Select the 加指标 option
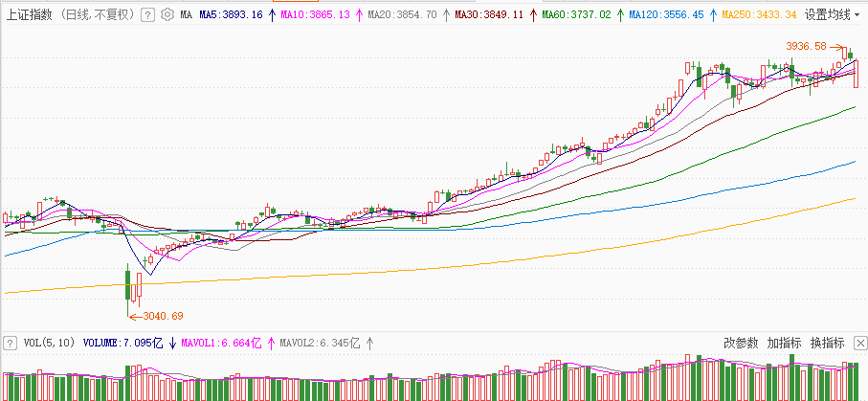The width and height of the screenshot is (868, 401). [x=783, y=343]
